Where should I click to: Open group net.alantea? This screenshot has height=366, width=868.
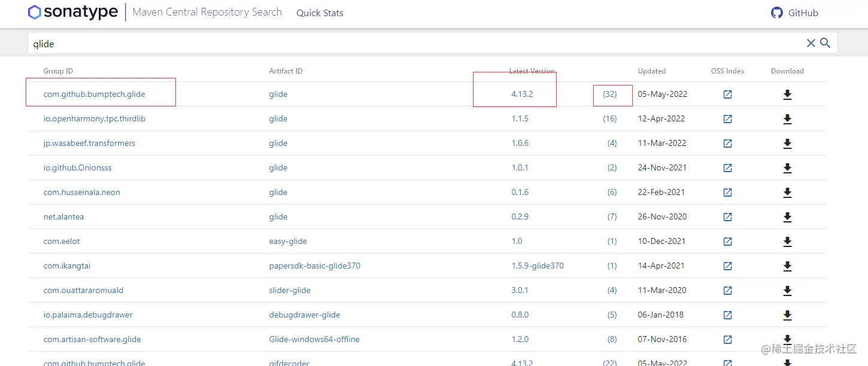point(63,217)
